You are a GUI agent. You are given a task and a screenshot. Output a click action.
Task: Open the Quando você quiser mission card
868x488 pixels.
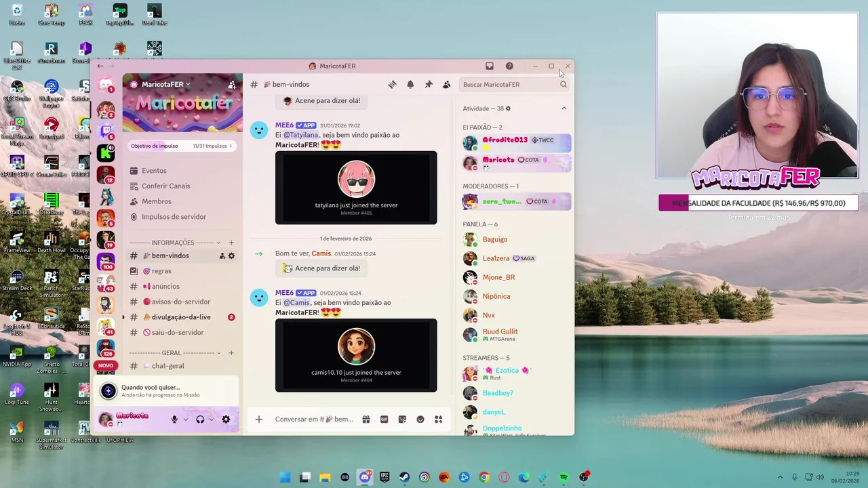[x=167, y=391]
